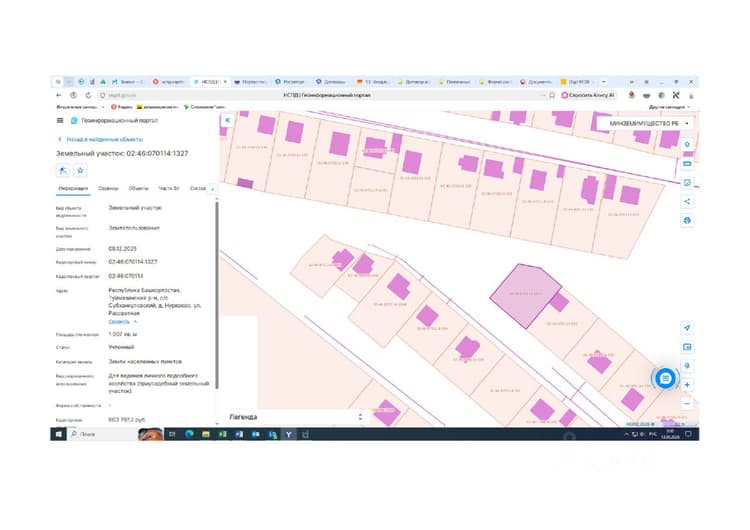Go back to found objects link
750x530 pixels.
(x=100, y=139)
